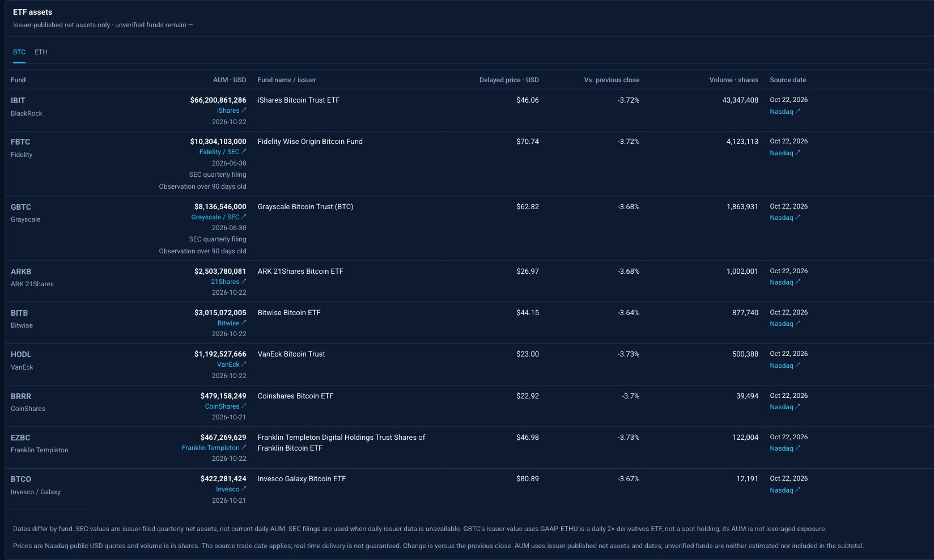Click the Source date column header
This screenshot has height=560, width=934.
point(788,80)
